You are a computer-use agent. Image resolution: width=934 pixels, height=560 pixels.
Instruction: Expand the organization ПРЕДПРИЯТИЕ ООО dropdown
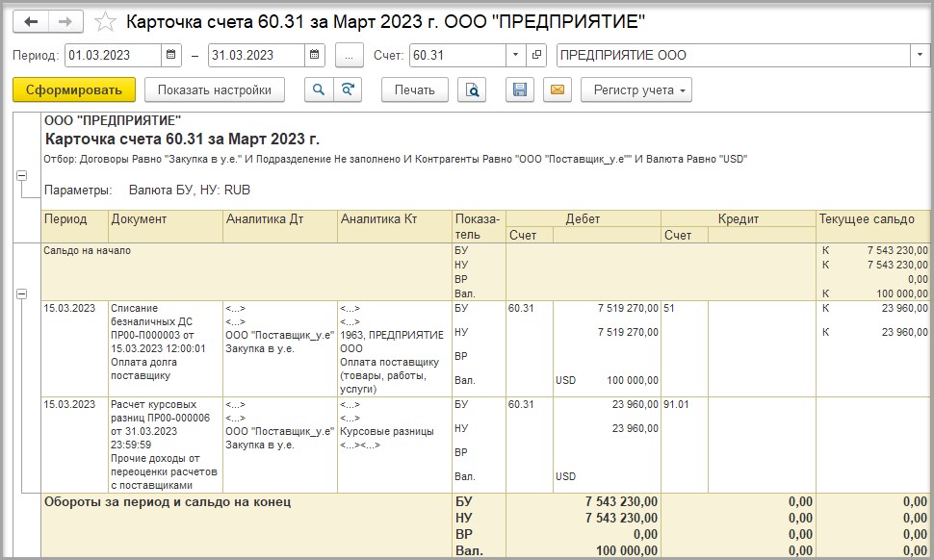[919, 55]
